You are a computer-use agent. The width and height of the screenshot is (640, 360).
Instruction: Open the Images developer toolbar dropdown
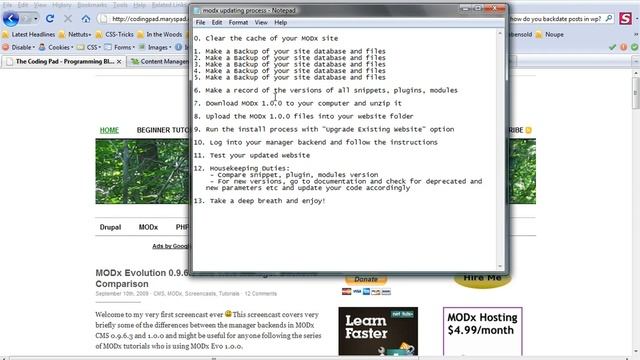point(155,47)
